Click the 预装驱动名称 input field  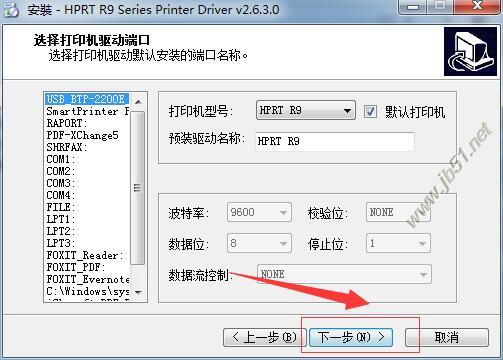(x=335, y=141)
